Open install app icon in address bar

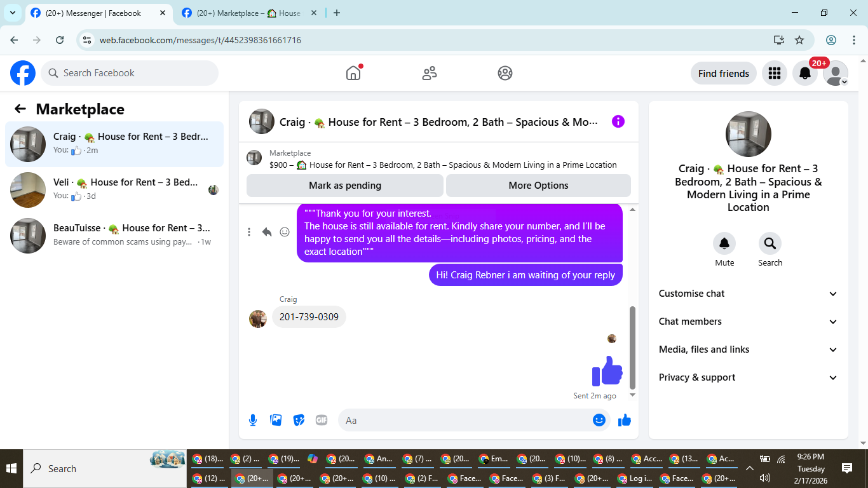779,40
